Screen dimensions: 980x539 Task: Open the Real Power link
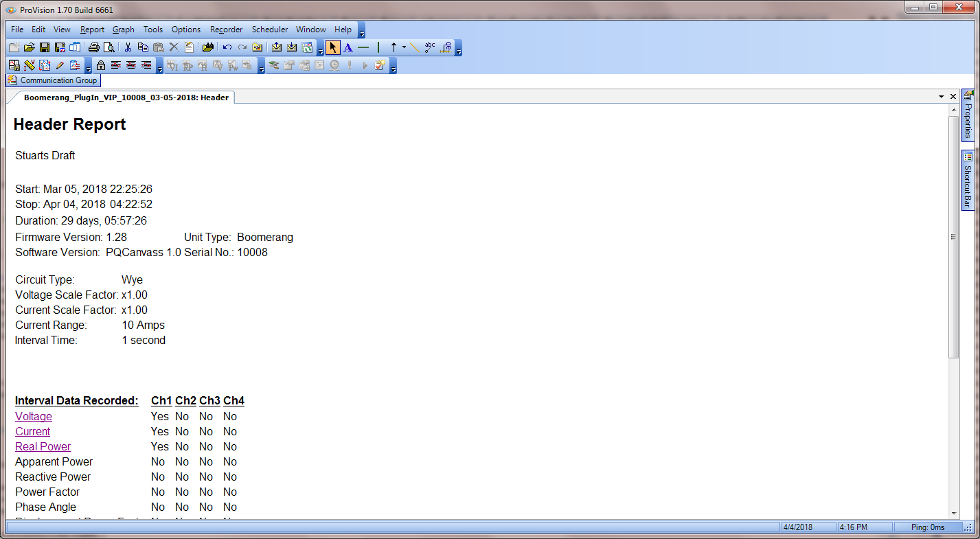click(43, 446)
